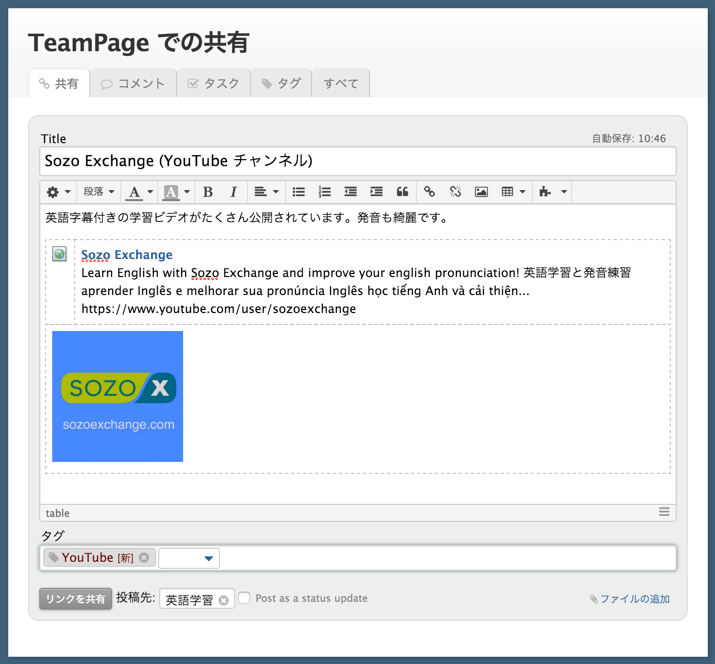Apply background highlight color icon
The width and height of the screenshot is (715, 664).
[x=171, y=192]
